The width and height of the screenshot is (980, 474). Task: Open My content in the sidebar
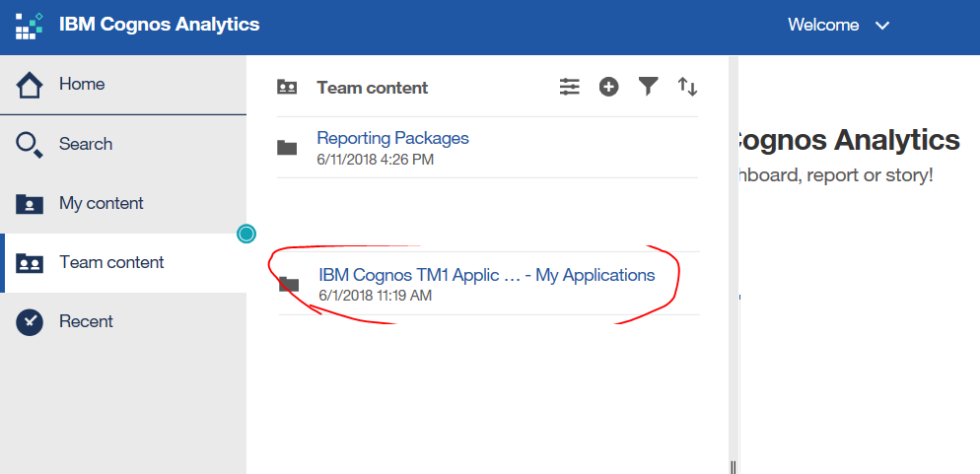[123, 204]
